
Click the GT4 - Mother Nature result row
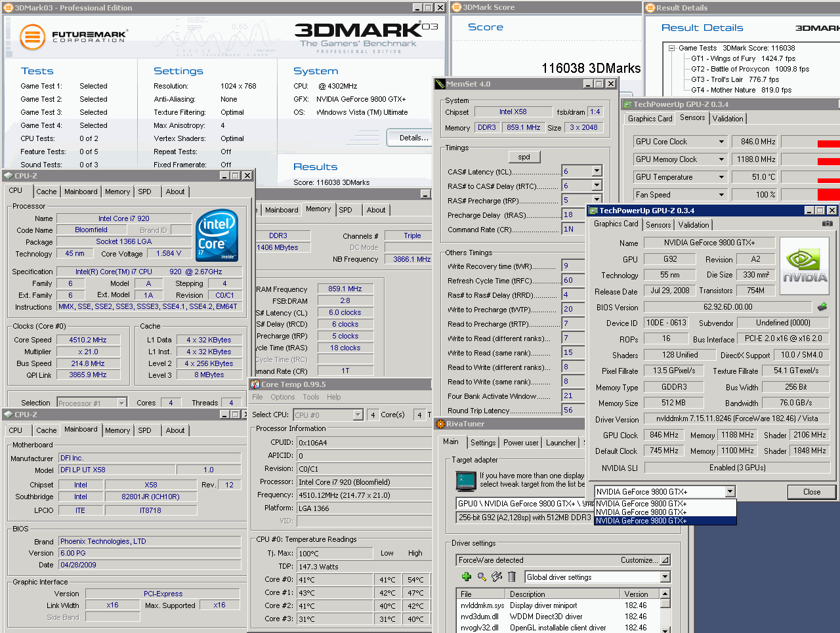pos(741,90)
